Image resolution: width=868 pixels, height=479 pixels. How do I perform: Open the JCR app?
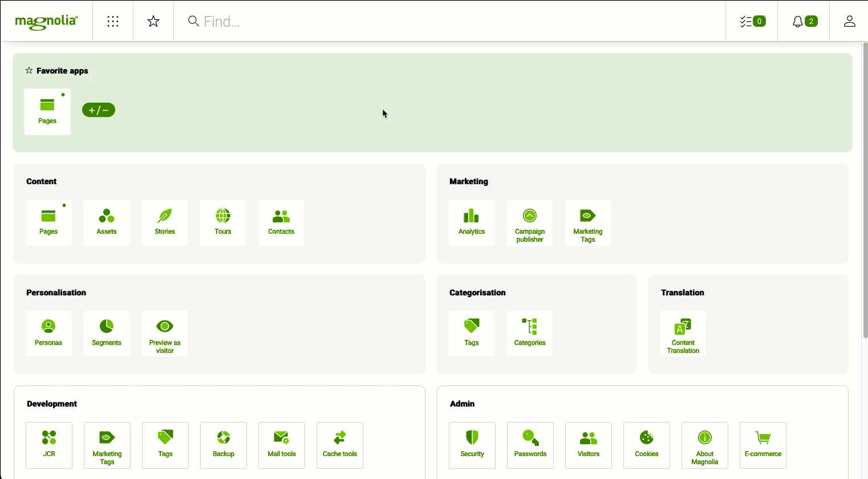click(x=49, y=445)
